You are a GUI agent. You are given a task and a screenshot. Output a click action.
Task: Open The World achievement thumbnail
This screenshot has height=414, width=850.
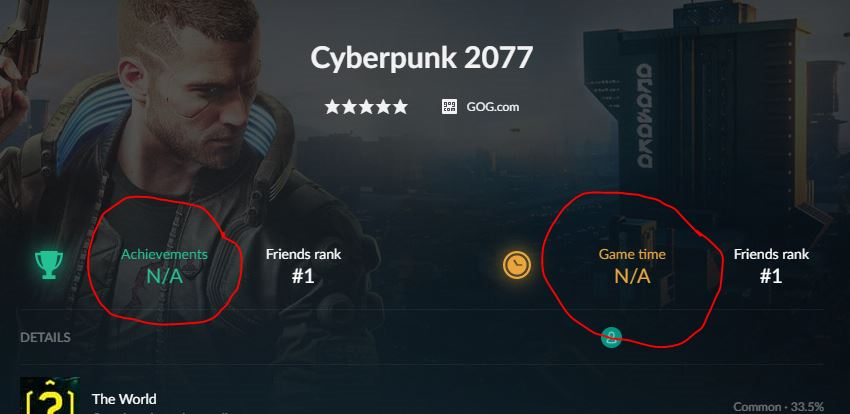click(50, 396)
